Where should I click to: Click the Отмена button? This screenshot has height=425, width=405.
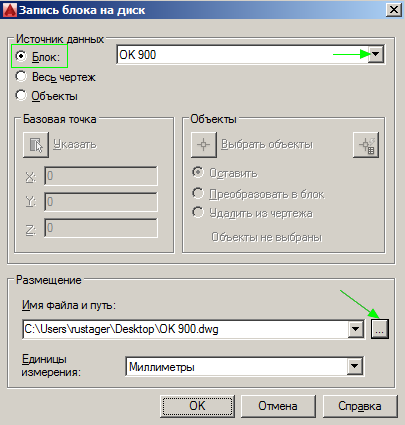(278, 406)
